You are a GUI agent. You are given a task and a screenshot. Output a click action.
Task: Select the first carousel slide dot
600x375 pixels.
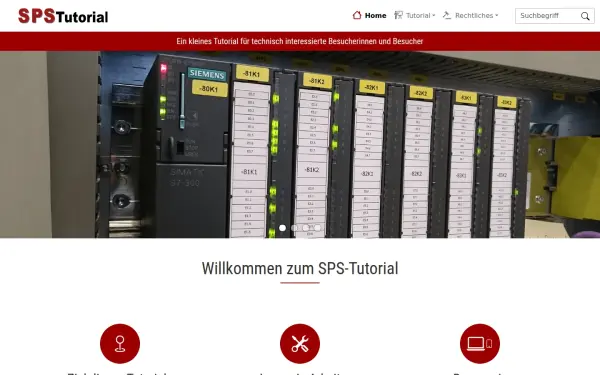coord(282,228)
